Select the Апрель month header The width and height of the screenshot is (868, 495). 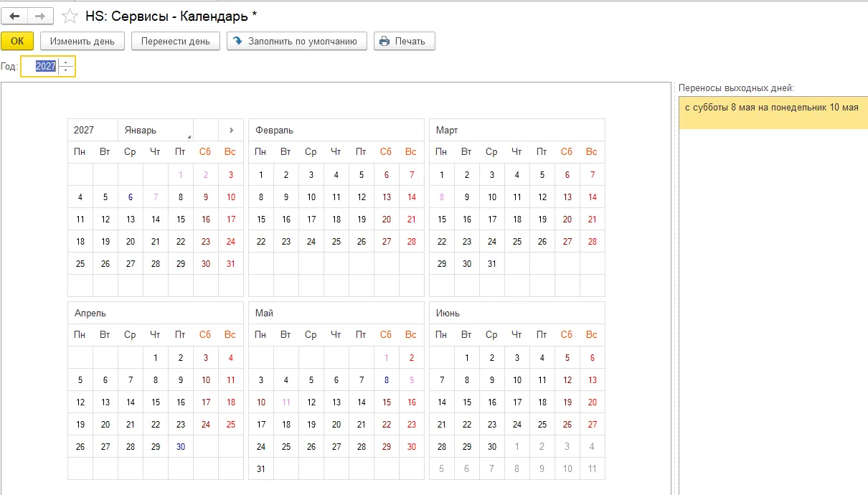pyautogui.click(x=156, y=313)
